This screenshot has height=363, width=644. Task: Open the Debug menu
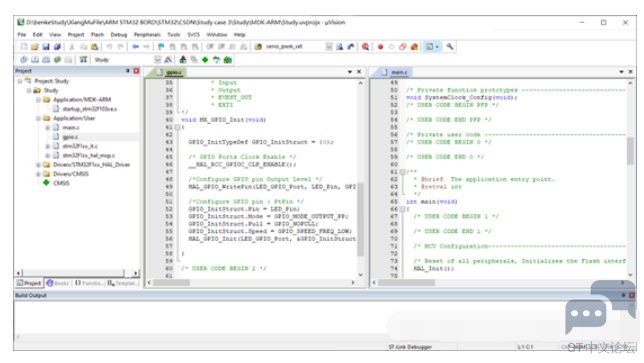point(119,35)
